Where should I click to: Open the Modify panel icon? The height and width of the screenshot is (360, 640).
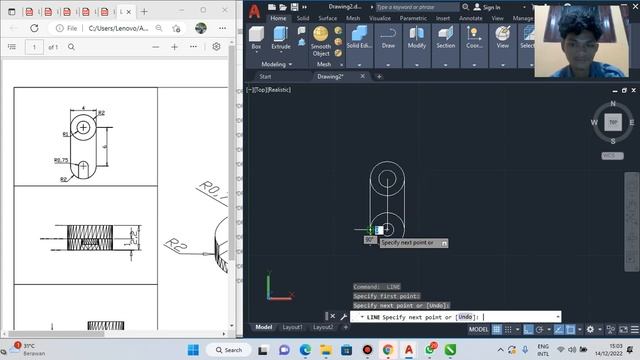point(417,33)
